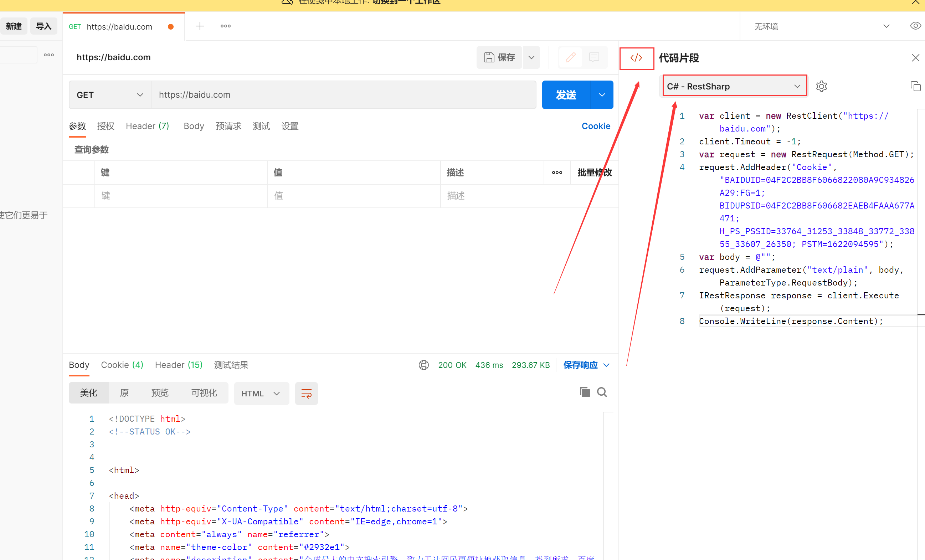Click the request title https://baidu.com
Image resolution: width=925 pixels, height=560 pixels.
point(113,57)
